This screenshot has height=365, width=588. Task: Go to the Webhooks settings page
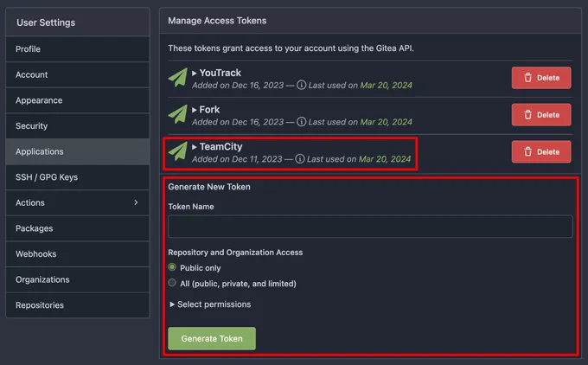[35, 254]
